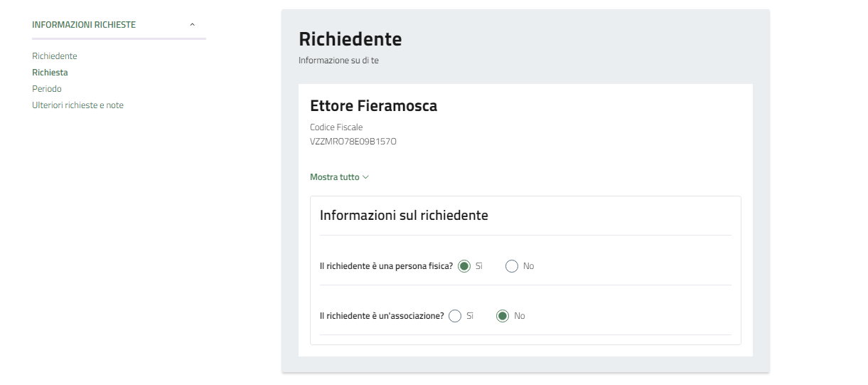Click the Informazioni Richieste sidebar header
This screenshot has width=868, height=385.
[x=84, y=25]
